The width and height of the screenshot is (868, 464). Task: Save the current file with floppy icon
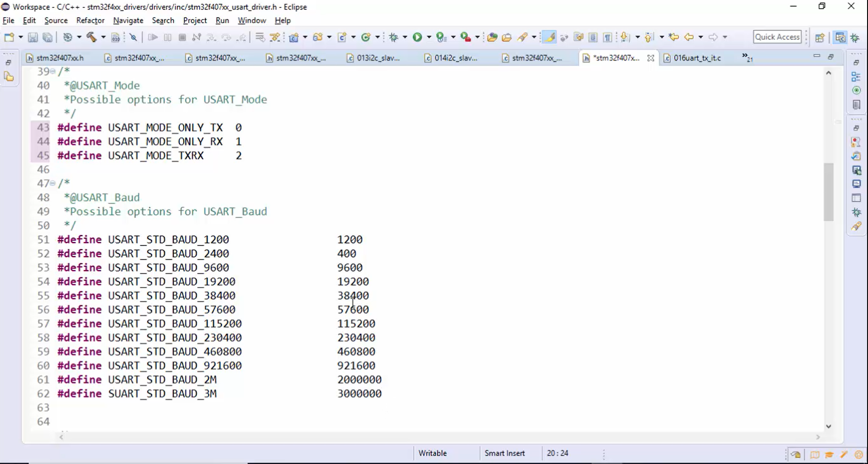coord(33,37)
